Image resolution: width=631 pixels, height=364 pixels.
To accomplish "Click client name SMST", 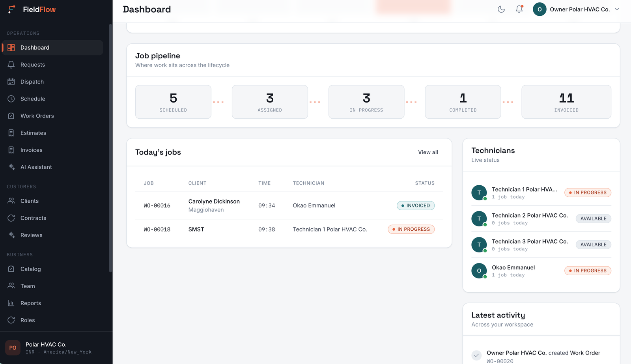I will coord(196,230).
